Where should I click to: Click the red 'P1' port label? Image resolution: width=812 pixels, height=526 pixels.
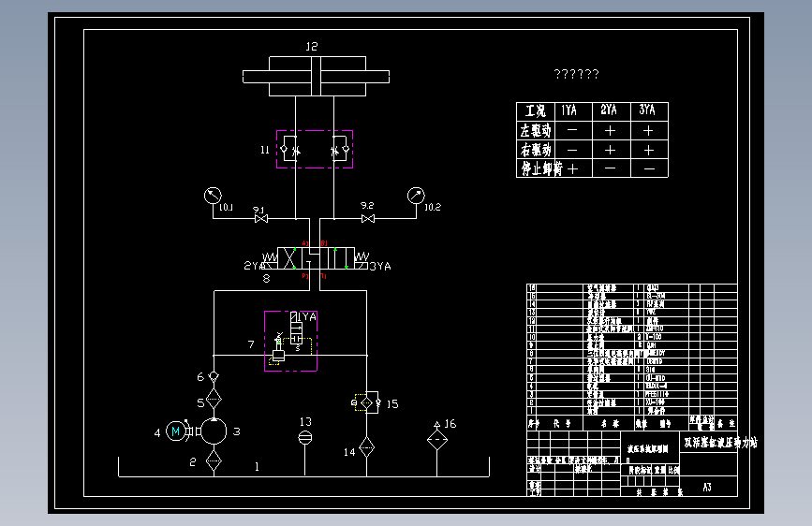coord(305,276)
